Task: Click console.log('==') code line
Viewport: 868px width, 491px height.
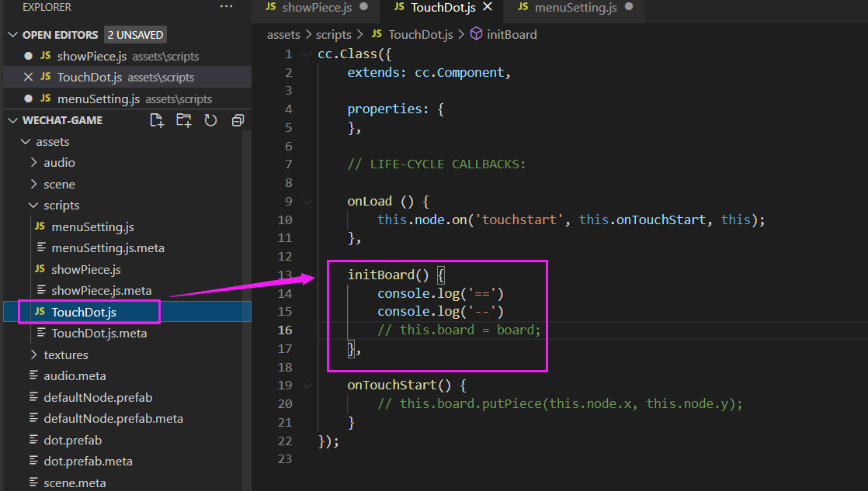Action: (440, 294)
